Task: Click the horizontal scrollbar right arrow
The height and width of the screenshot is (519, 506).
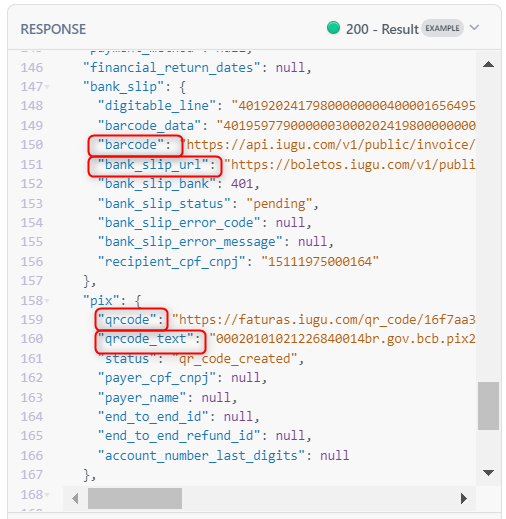Action: [x=464, y=499]
